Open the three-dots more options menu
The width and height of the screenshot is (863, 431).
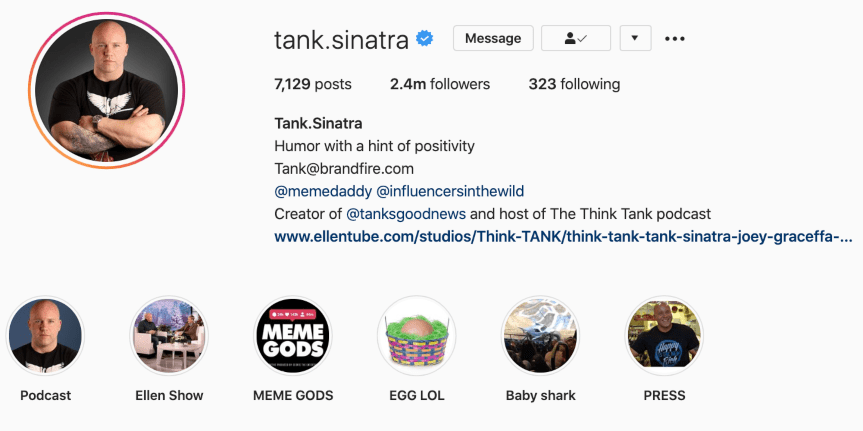tap(675, 39)
